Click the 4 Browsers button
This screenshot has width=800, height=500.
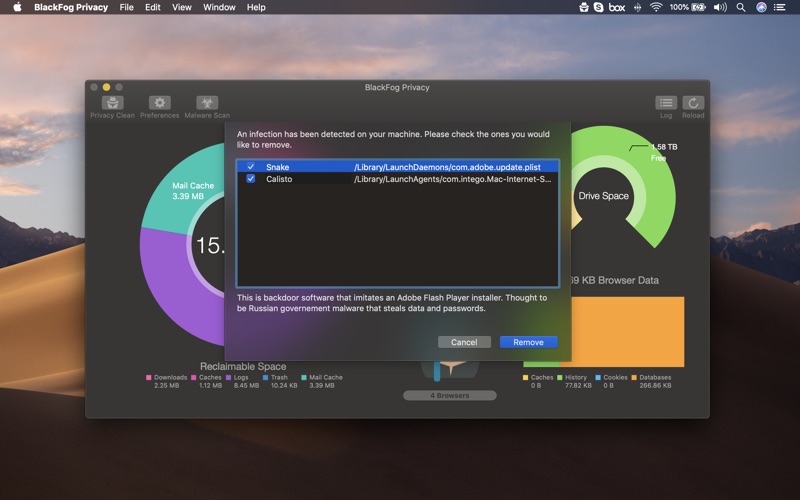pyautogui.click(x=449, y=395)
